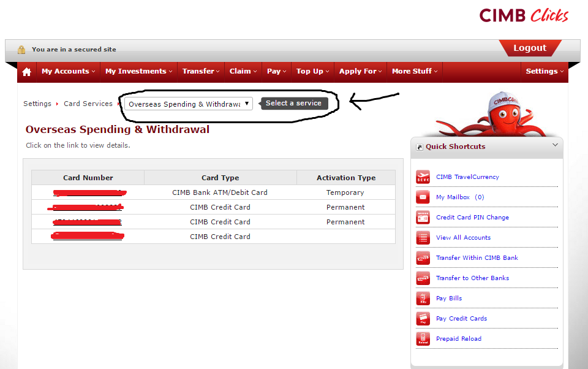Open the Prepaid Reload link

pyautogui.click(x=459, y=339)
